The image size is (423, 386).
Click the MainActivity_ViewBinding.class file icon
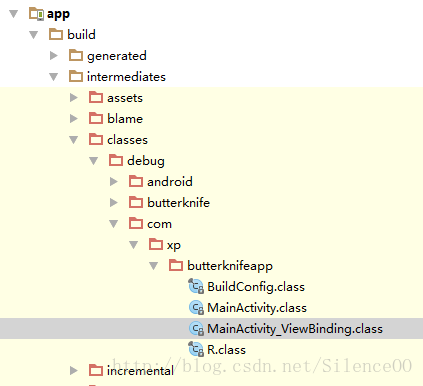point(196,329)
